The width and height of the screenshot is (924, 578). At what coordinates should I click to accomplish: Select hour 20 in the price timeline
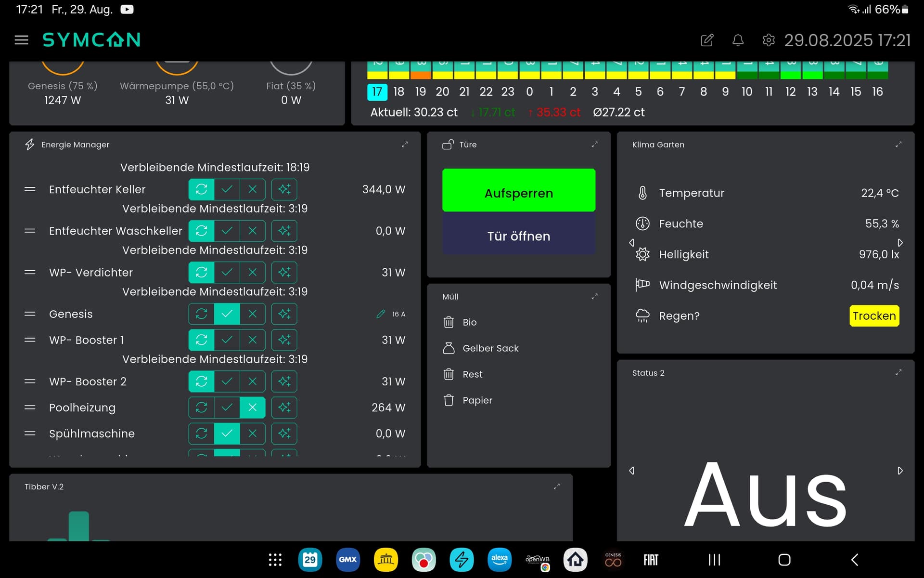(x=442, y=92)
